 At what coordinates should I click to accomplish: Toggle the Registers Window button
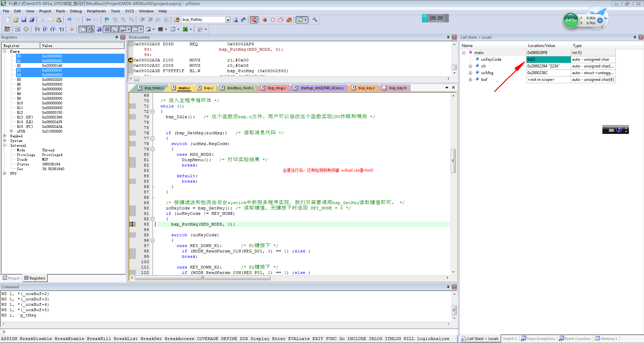coord(107,29)
